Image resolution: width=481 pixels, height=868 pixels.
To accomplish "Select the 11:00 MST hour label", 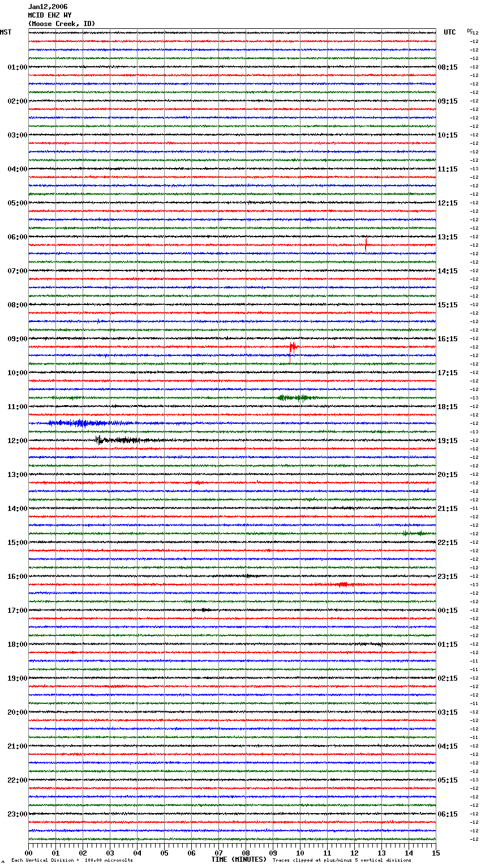I will coord(18,407).
